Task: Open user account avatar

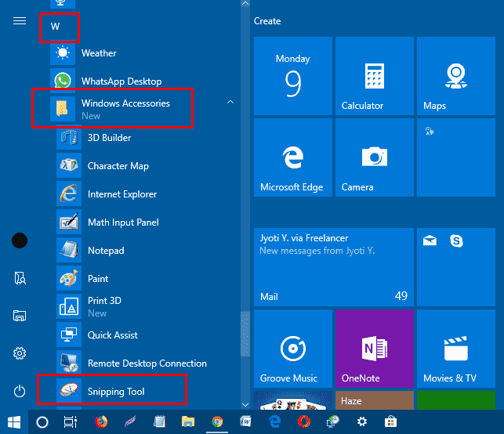Action: coord(20,241)
